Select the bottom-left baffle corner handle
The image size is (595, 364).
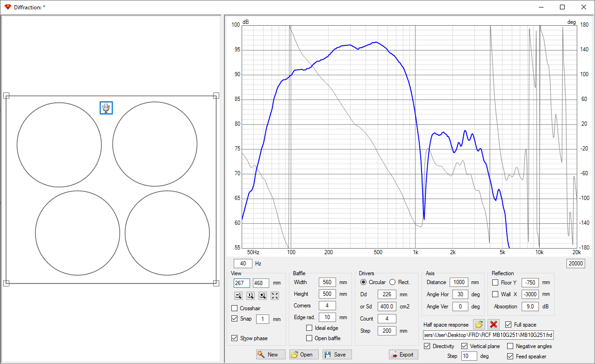point(6,283)
